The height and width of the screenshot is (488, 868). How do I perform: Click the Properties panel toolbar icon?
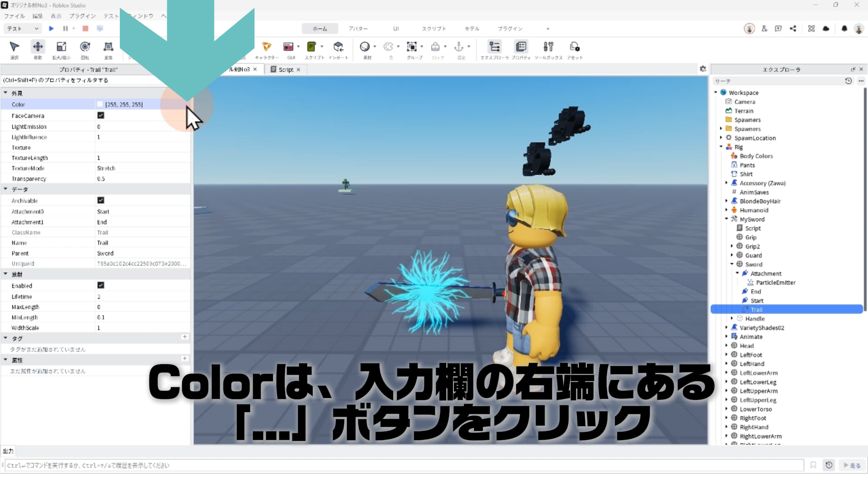pyautogui.click(x=521, y=47)
